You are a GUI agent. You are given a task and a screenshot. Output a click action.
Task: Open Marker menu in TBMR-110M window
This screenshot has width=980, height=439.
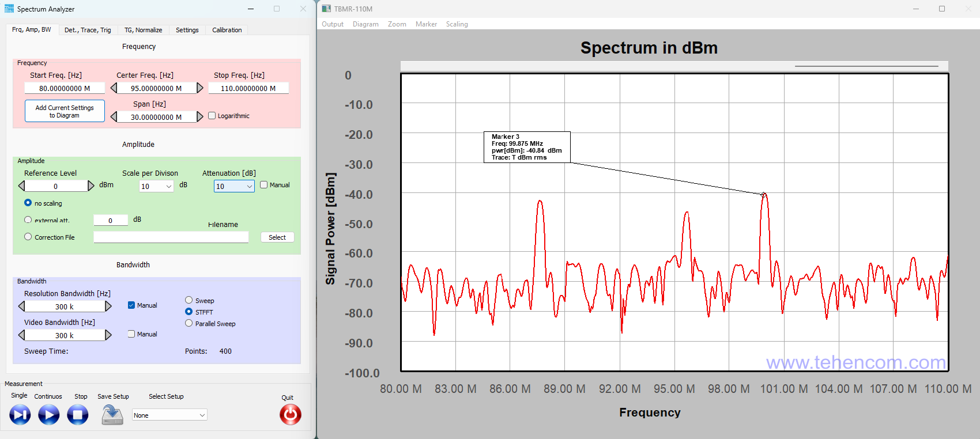point(426,24)
